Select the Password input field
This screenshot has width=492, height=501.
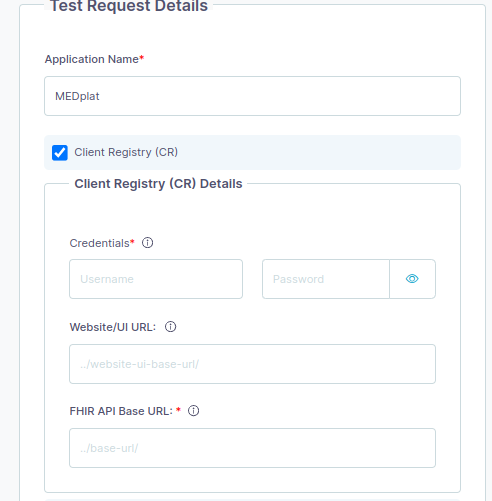point(326,279)
